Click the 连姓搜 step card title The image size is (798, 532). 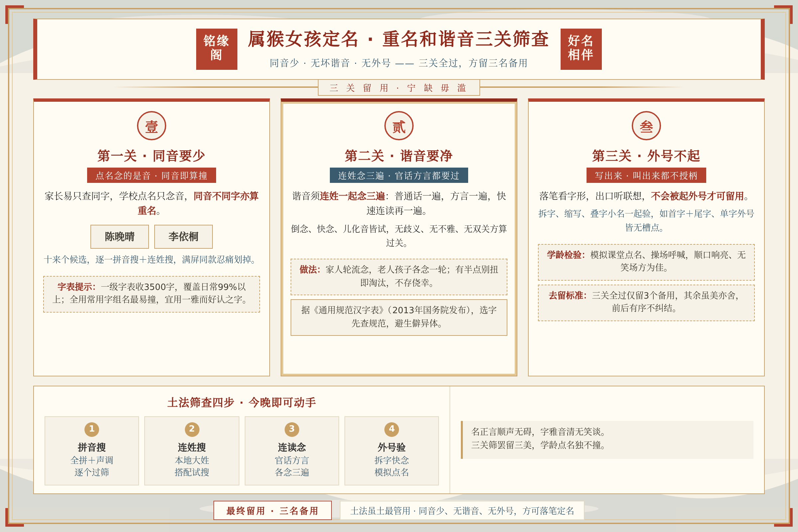pyautogui.click(x=192, y=447)
